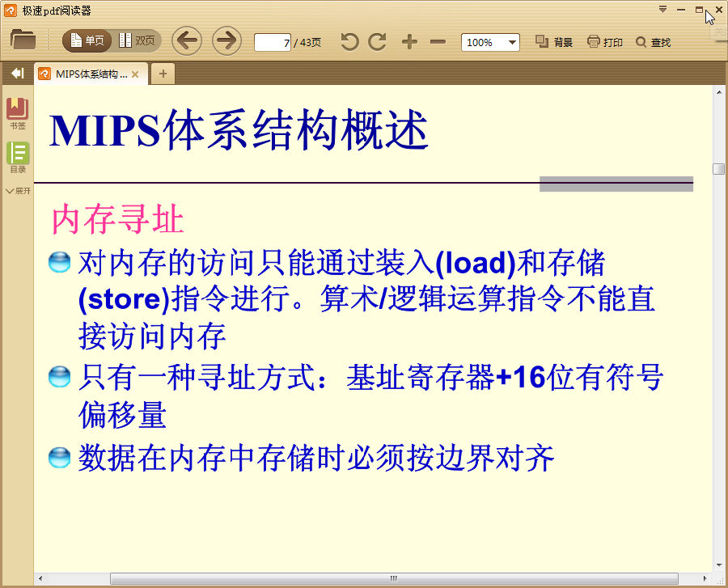Click the page number input field
The width and height of the screenshot is (728, 588).
coord(273,42)
